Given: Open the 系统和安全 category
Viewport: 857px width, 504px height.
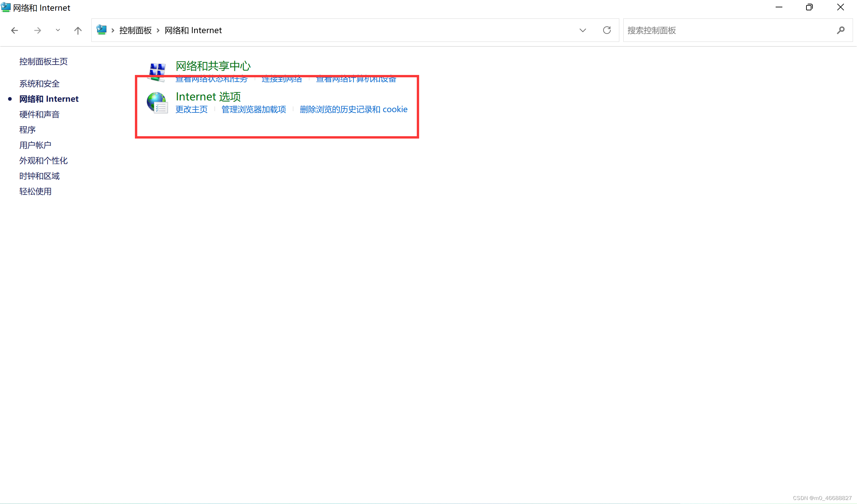Looking at the screenshot, I should point(40,84).
